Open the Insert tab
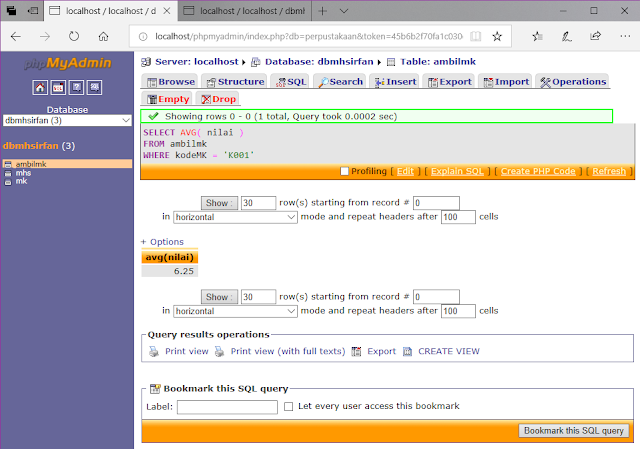The height and width of the screenshot is (449, 640). (x=396, y=82)
